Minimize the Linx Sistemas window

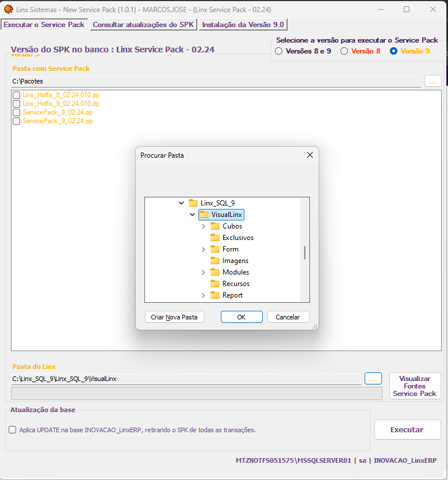380,9
